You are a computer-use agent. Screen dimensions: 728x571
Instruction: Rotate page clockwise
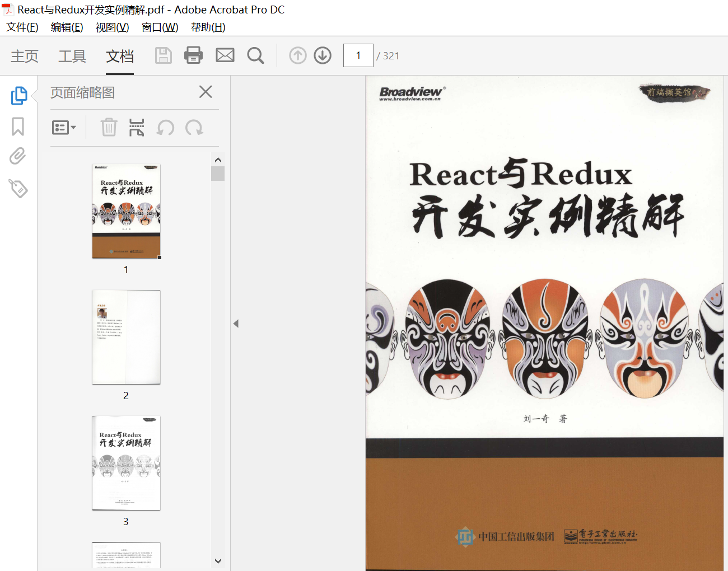point(194,128)
